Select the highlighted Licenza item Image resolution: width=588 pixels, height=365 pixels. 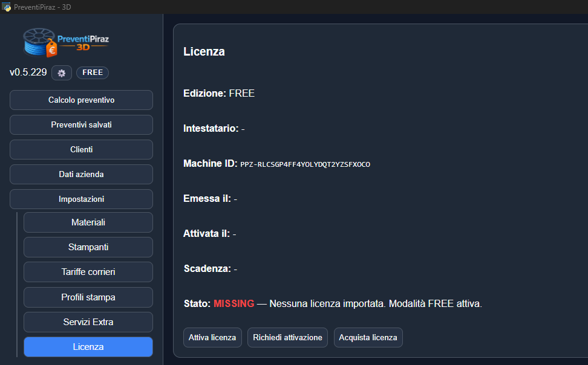point(88,347)
